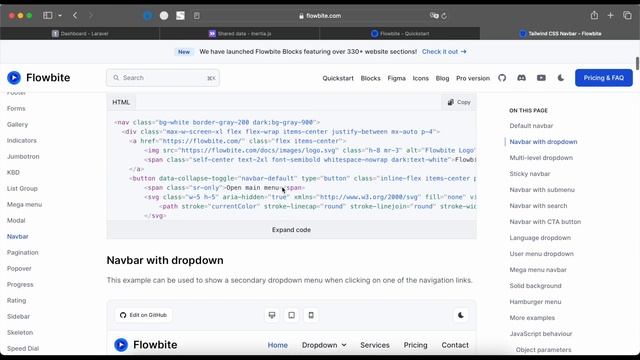Jump to Hamburger menu section

pyautogui.click(x=535, y=302)
